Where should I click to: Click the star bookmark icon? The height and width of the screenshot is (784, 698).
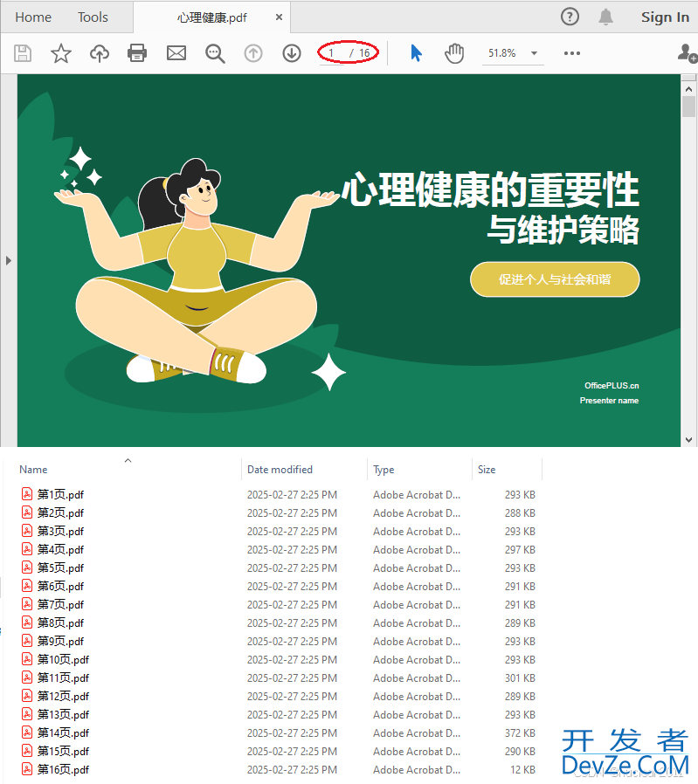pos(61,53)
